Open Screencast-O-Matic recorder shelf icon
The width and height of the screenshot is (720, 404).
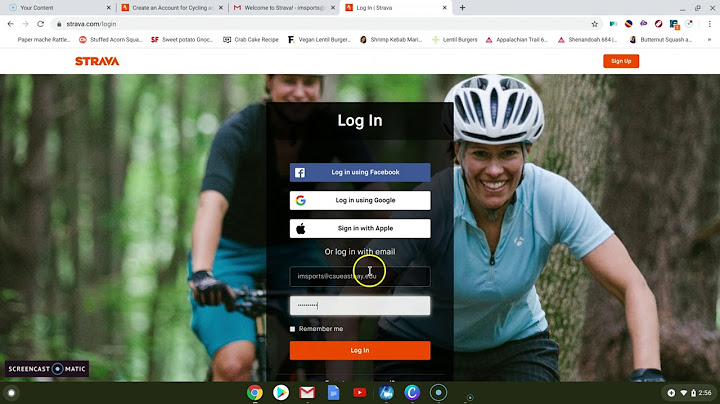pyautogui.click(x=438, y=393)
